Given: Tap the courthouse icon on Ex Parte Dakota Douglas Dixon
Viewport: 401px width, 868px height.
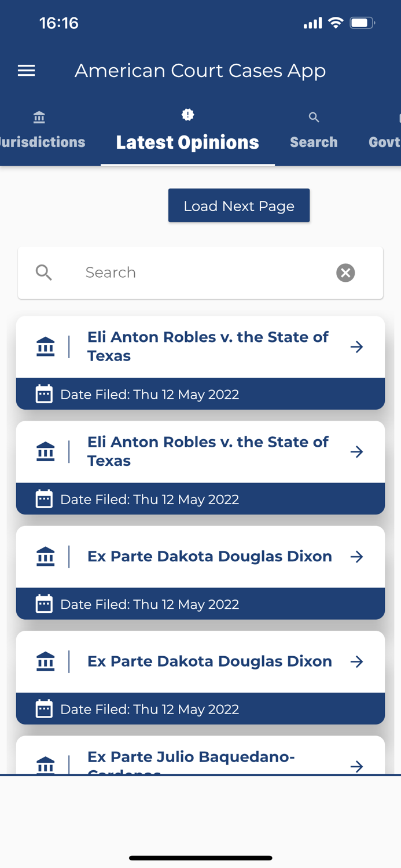Looking at the screenshot, I should click(45, 556).
